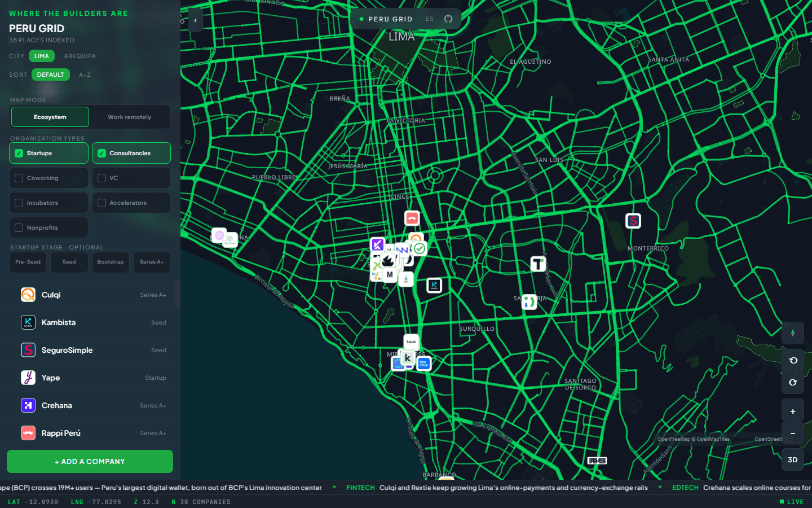The width and height of the screenshot is (812, 508).
Task: Select the Laus marker above Miraflores
Action: click(x=411, y=341)
